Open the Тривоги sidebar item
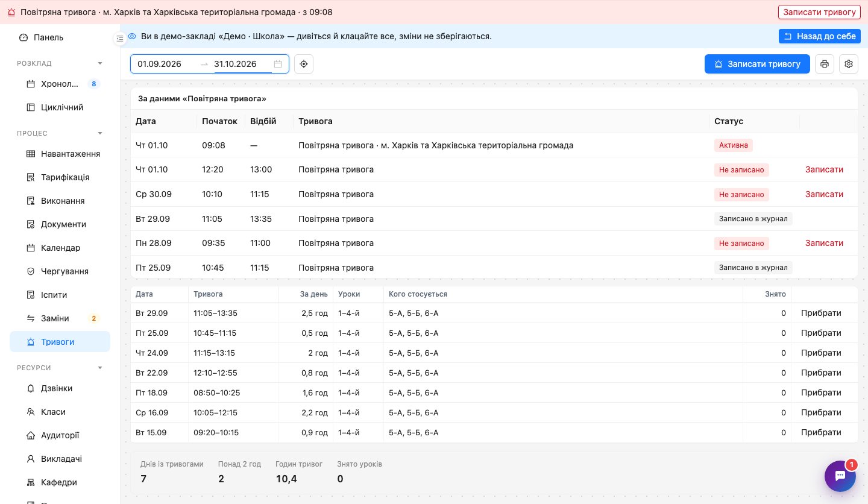 click(x=60, y=342)
